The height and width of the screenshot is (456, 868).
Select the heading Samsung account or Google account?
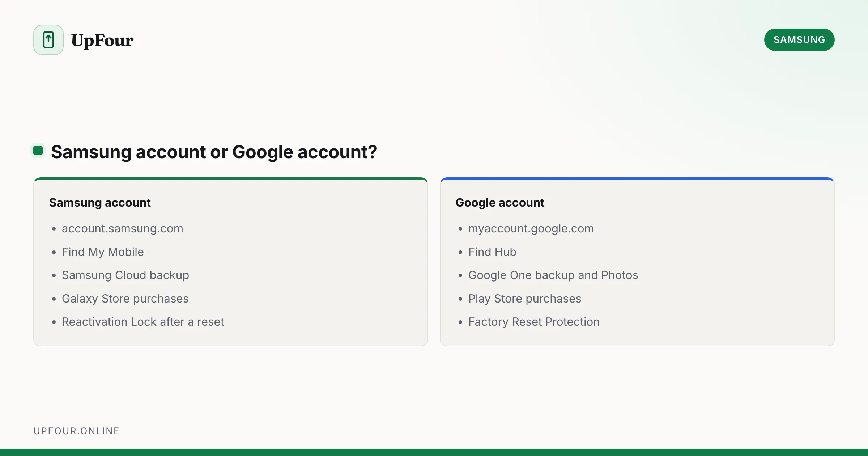pos(214,152)
